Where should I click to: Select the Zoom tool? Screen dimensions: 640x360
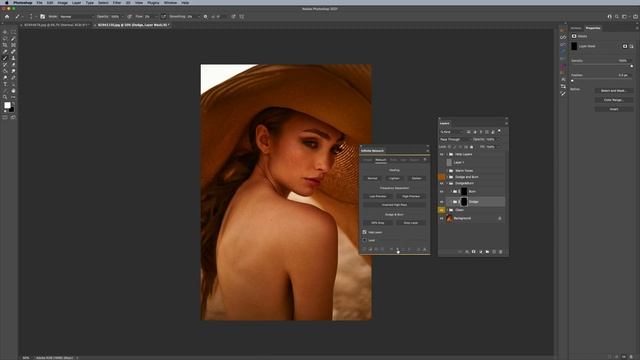[5, 97]
